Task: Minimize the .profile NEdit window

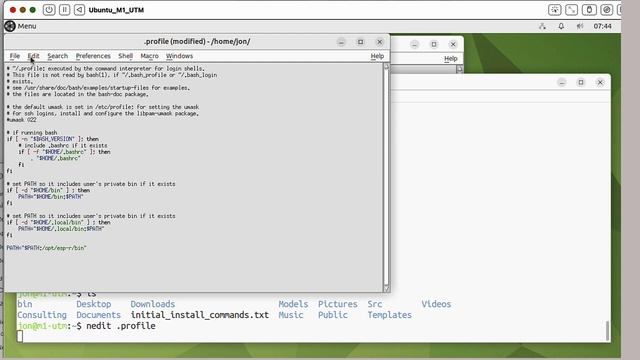Action: click(x=341, y=42)
